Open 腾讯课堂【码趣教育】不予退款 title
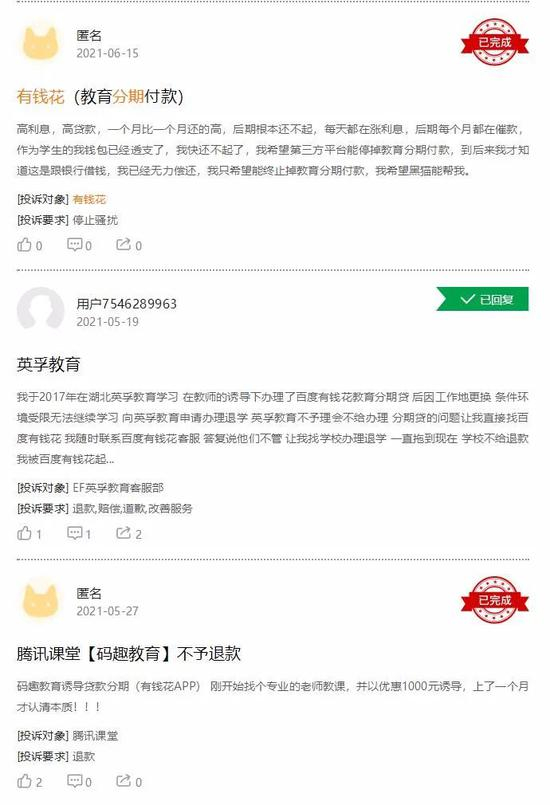This screenshot has height=805, width=550. 129,654
